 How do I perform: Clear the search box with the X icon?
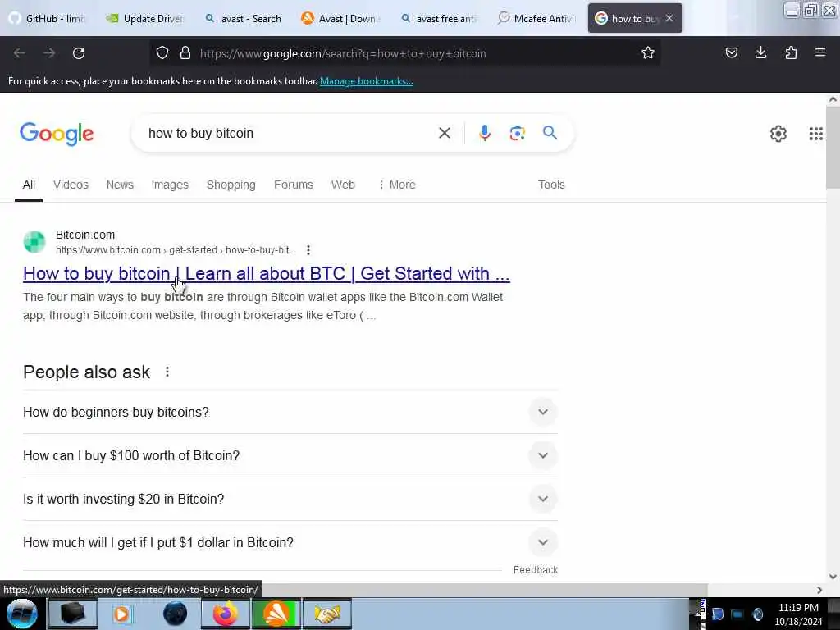(x=445, y=133)
